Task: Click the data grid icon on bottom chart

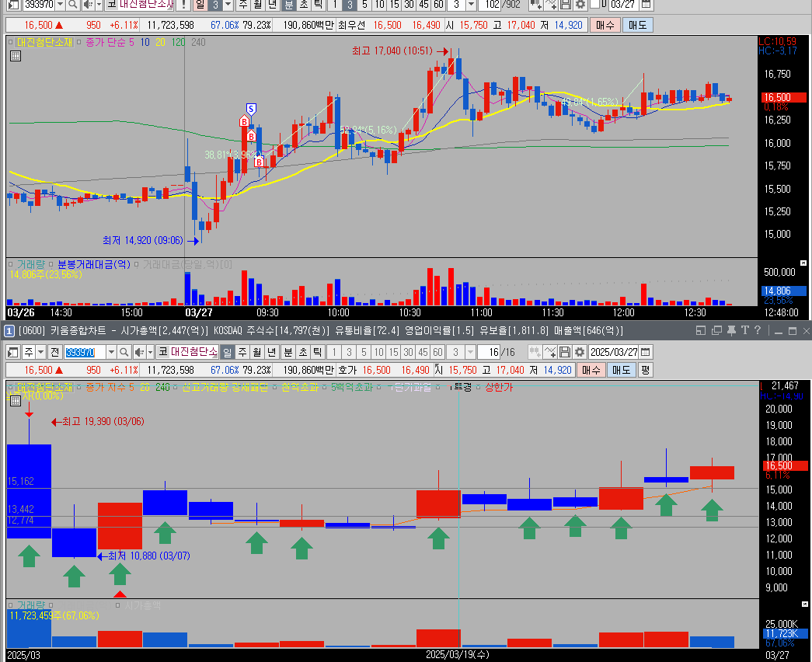Action: (x=16, y=400)
